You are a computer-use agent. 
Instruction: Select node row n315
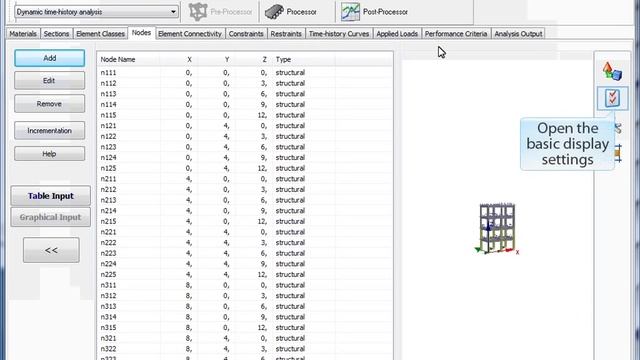tap(245, 327)
